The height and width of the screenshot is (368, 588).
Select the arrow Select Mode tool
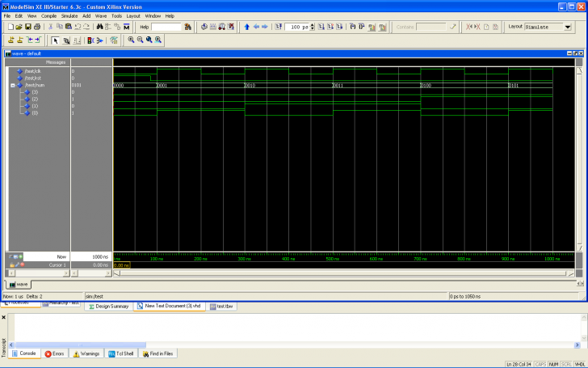coord(56,40)
